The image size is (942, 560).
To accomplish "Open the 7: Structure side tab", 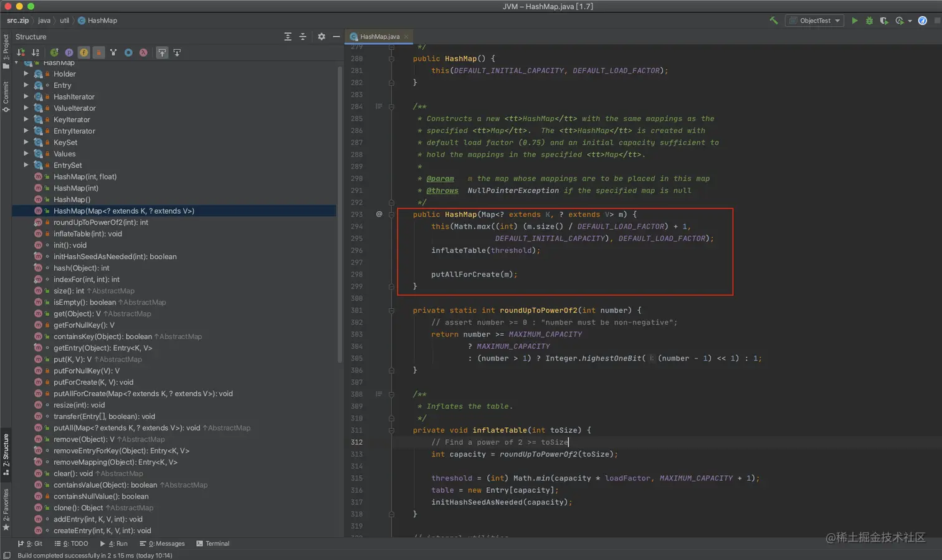I will coord(6,454).
